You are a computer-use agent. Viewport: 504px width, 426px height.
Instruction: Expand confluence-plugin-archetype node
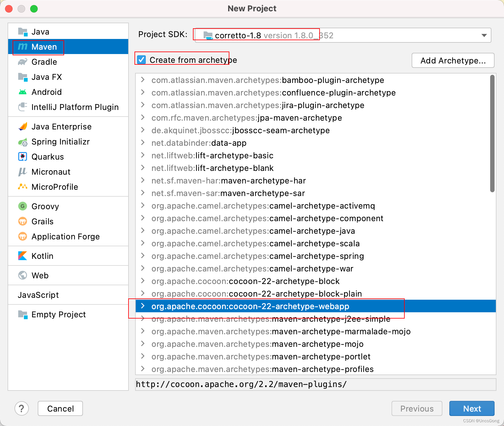[x=143, y=92]
